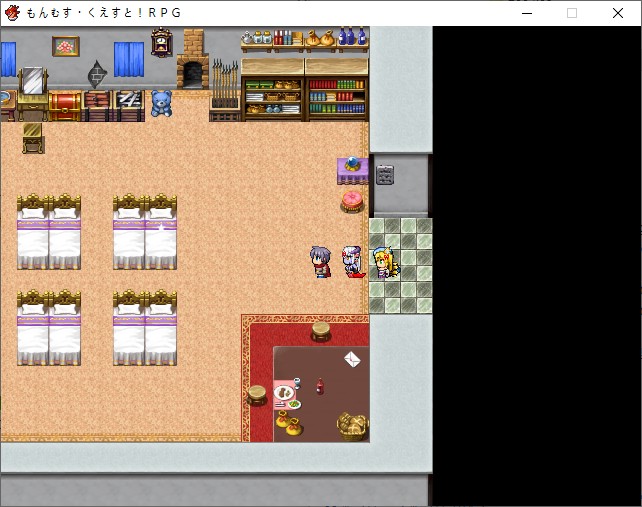
Task: Click the wooden stool above the dining table
Action: tap(321, 332)
